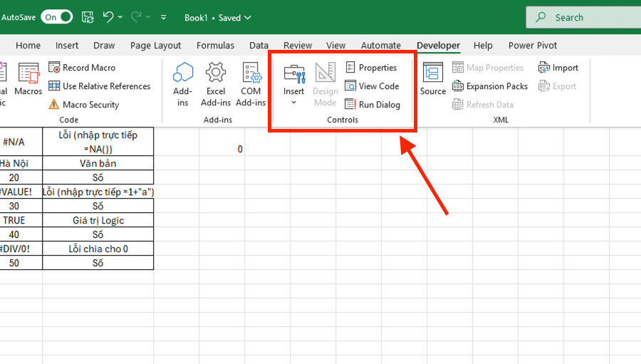Switch to the Formulas tab
641x364 pixels.
[x=215, y=46]
